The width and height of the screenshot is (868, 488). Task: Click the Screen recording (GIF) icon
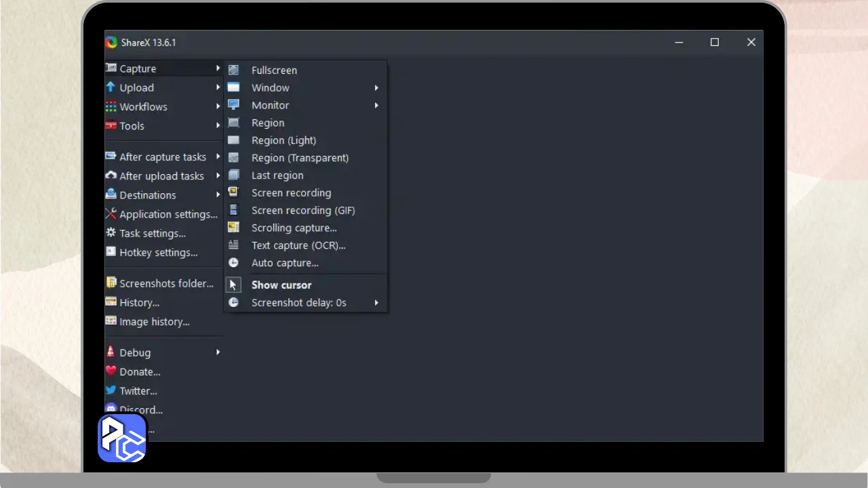point(233,210)
